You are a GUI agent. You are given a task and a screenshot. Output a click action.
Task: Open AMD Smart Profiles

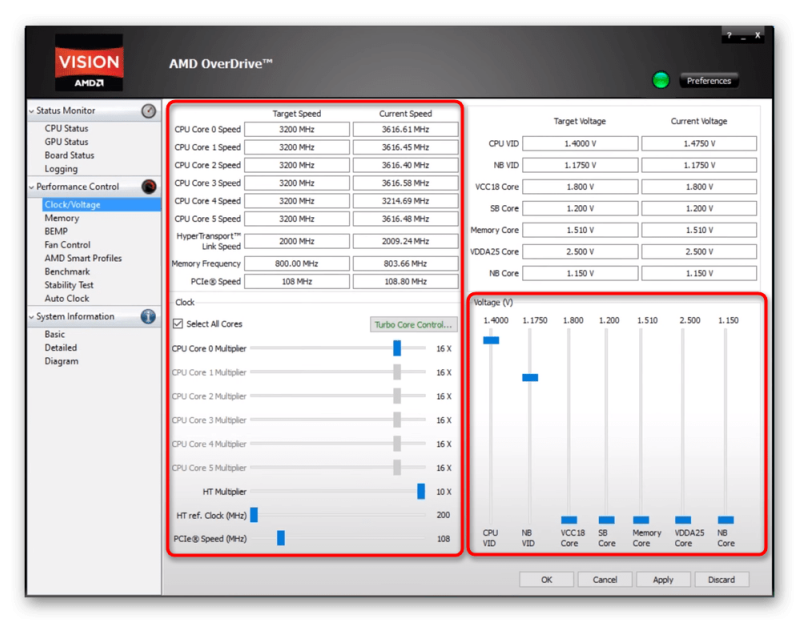83,258
